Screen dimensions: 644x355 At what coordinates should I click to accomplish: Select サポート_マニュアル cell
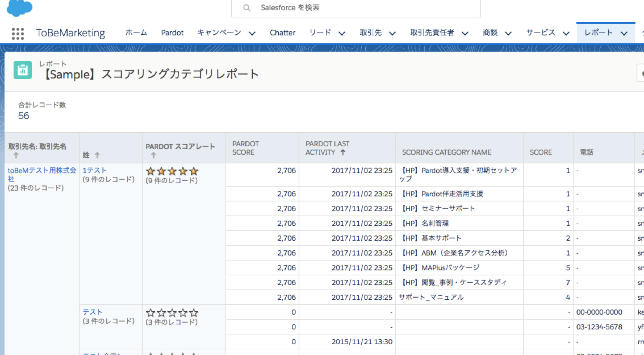(459, 298)
